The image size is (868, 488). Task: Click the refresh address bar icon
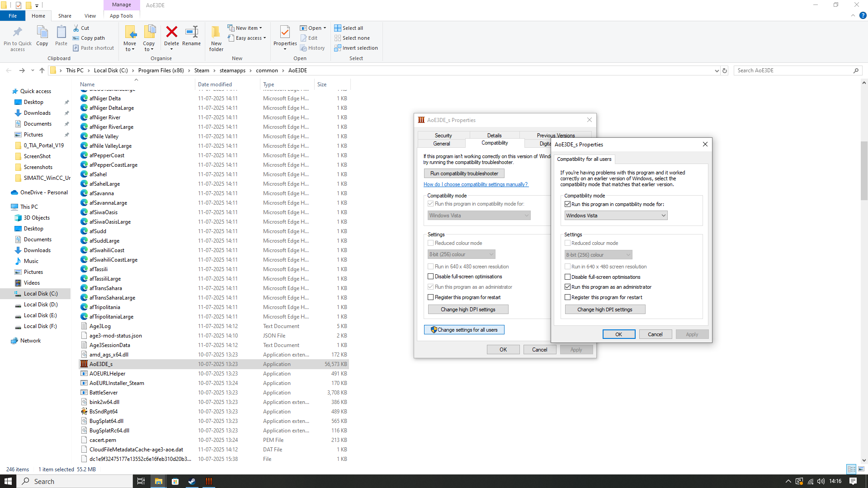pyautogui.click(x=725, y=70)
